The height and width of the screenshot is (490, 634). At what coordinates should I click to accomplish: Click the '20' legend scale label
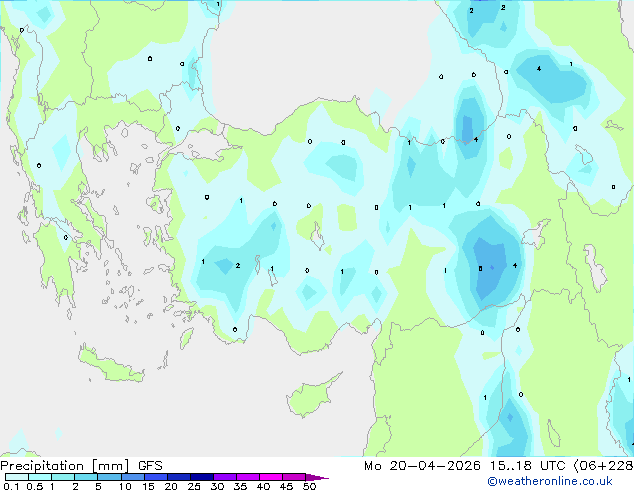(171, 486)
